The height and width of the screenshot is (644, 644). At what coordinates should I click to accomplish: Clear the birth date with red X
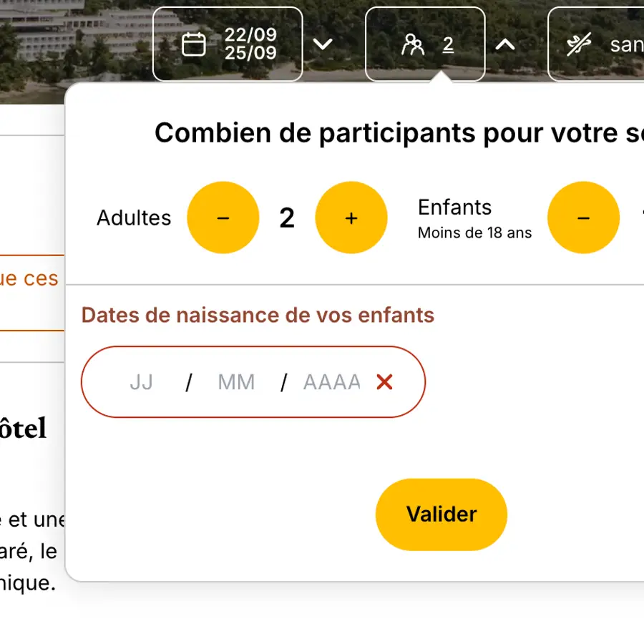point(384,382)
